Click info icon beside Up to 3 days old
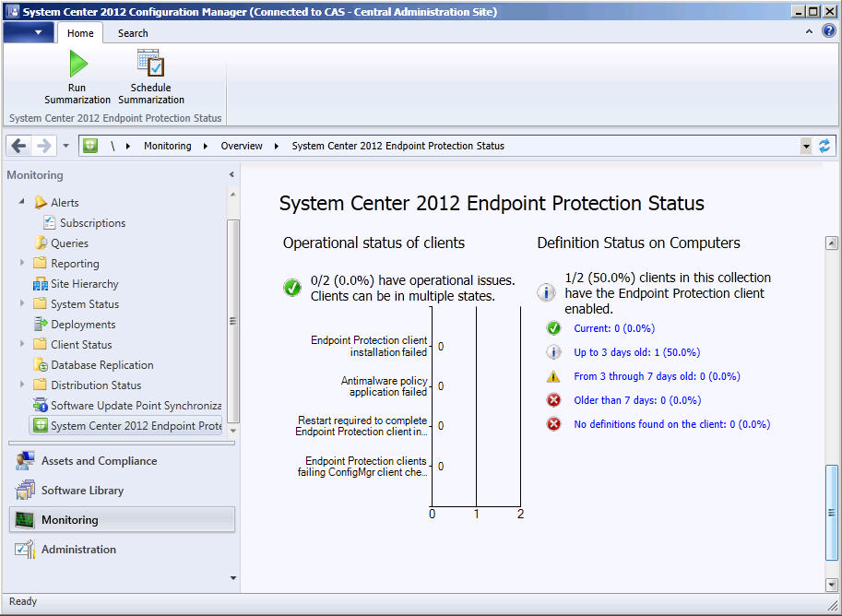The height and width of the screenshot is (616, 842). pyautogui.click(x=553, y=352)
